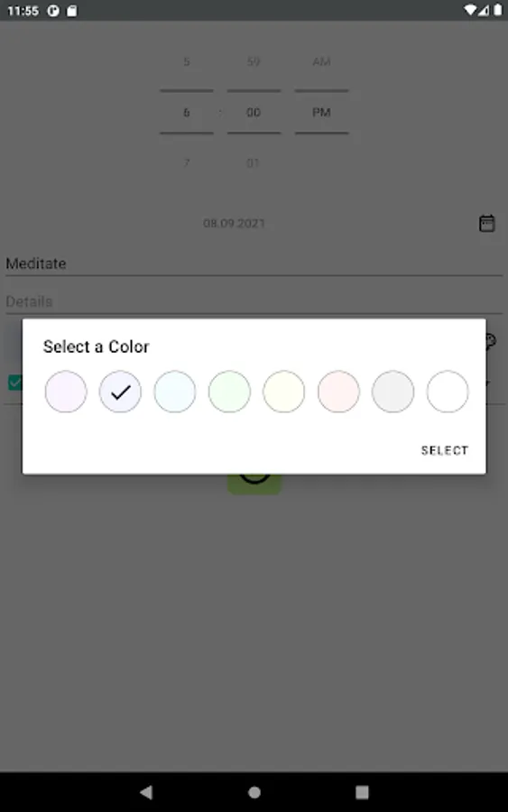Choose the white color swatch
The height and width of the screenshot is (812, 508).
coord(448,392)
